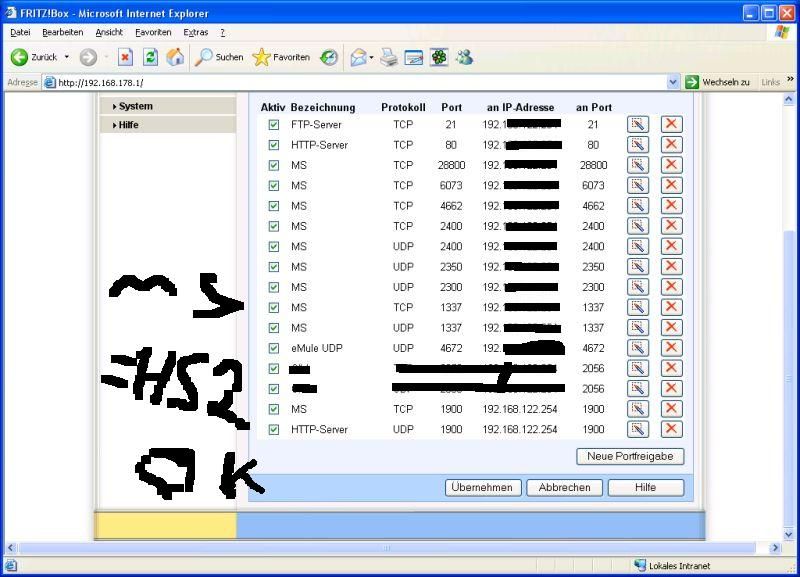Open Messenger via the people icon
Screen dimensions: 800x577
point(464,57)
